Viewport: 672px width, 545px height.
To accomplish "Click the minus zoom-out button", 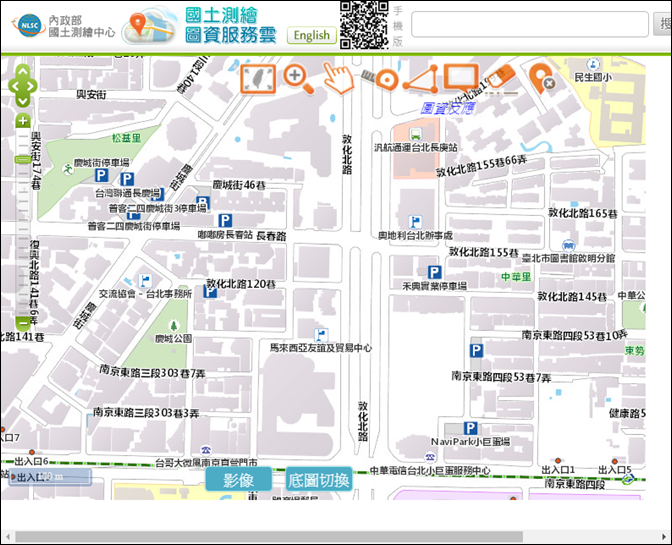I will click(23, 322).
